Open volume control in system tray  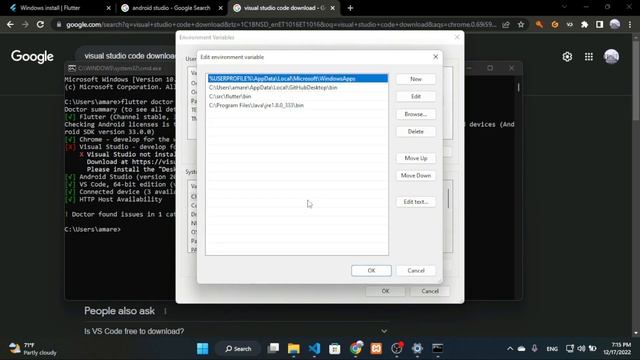point(581,349)
